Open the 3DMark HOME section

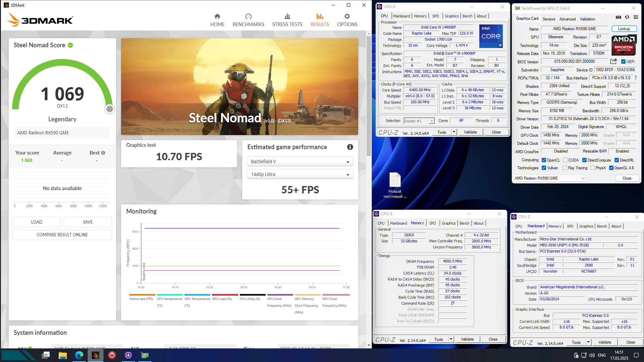coord(217,20)
